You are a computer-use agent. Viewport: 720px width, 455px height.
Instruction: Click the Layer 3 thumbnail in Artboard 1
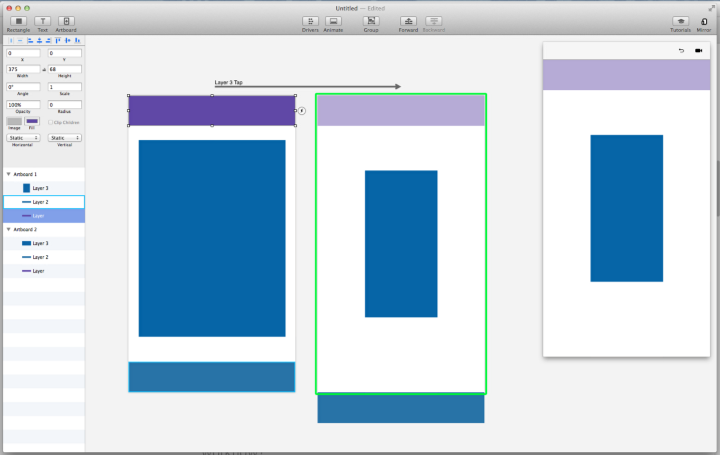(27, 188)
